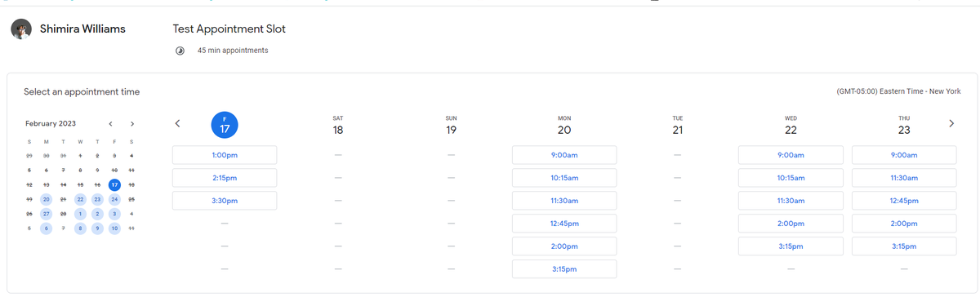Pick the 2:00pm slot on Monday 20

pyautogui.click(x=564, y=246)
